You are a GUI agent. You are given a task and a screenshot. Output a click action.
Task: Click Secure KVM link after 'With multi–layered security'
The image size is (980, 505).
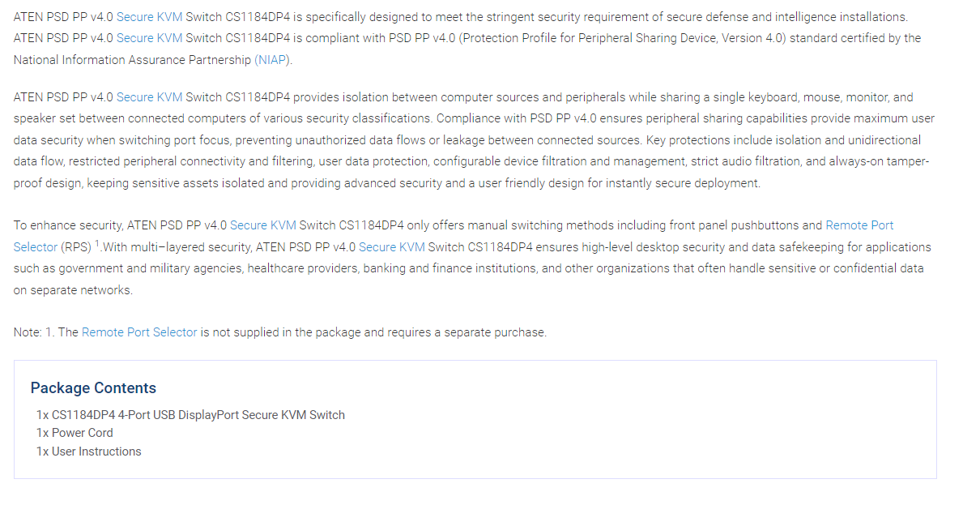tap(392, 247)
